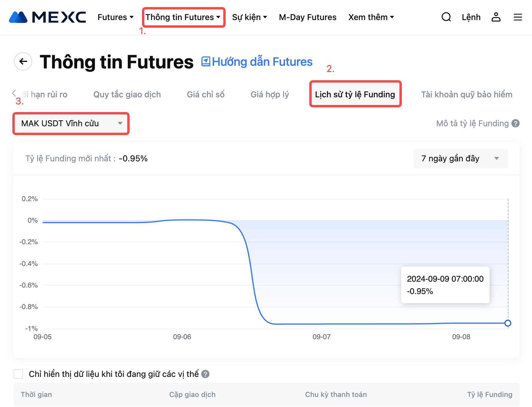The width and height of the screenshot is (532, 407).
Task: Enable showing data only for held positions
Action: [x=18, y=374]
